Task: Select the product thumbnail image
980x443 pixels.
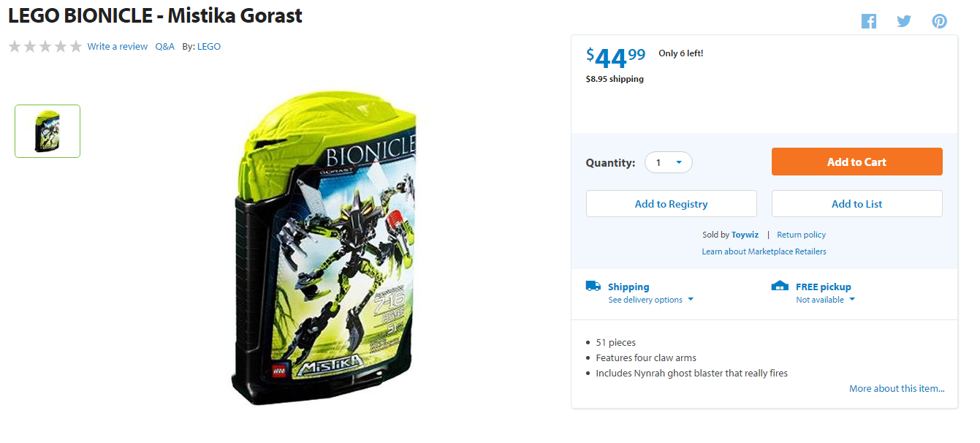Action: click(x=48, y=131)
